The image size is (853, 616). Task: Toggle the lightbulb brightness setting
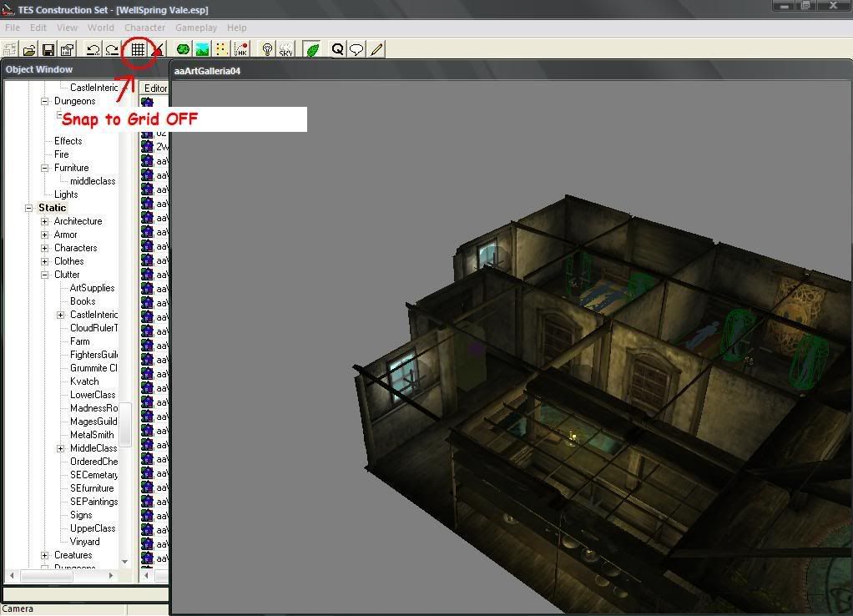[265, 48]
